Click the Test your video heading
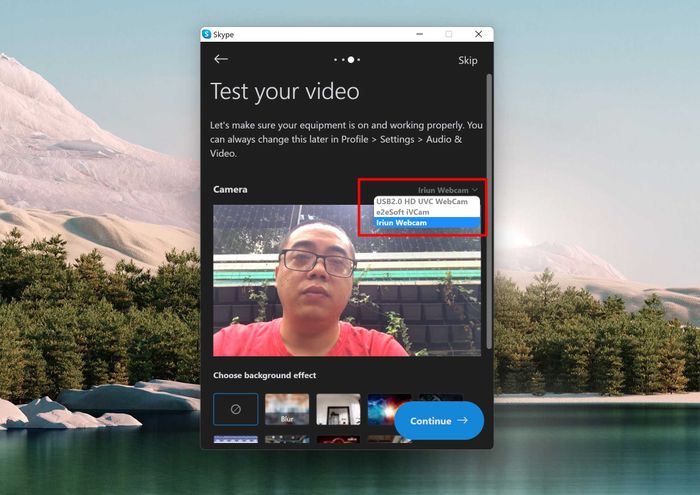700x495 pixels. pyautogui.click(x=285, y=92)
